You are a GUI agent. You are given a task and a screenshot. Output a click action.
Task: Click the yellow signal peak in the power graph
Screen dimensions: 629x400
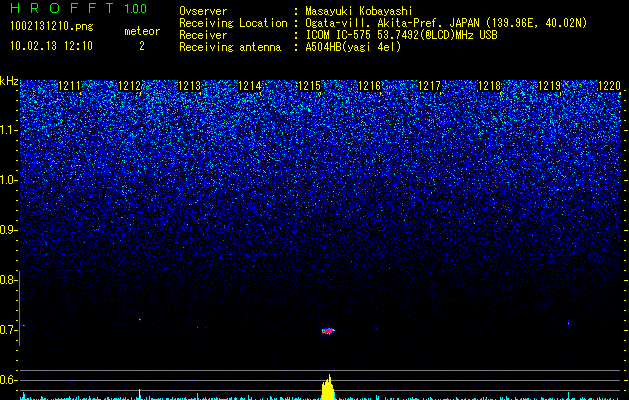[x=328, y=387]
